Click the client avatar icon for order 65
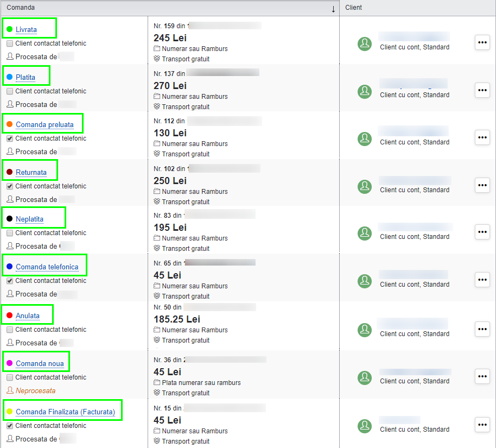 (x=365, y=281)
